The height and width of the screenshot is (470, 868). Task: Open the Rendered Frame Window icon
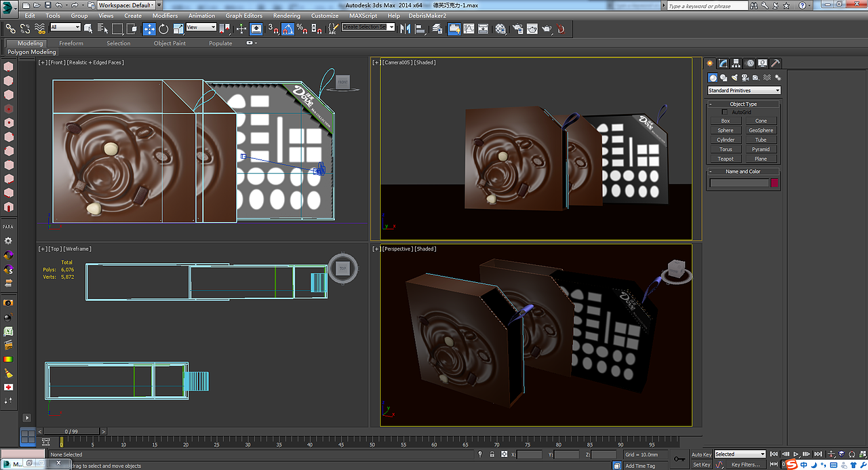[x=532, y=28]
